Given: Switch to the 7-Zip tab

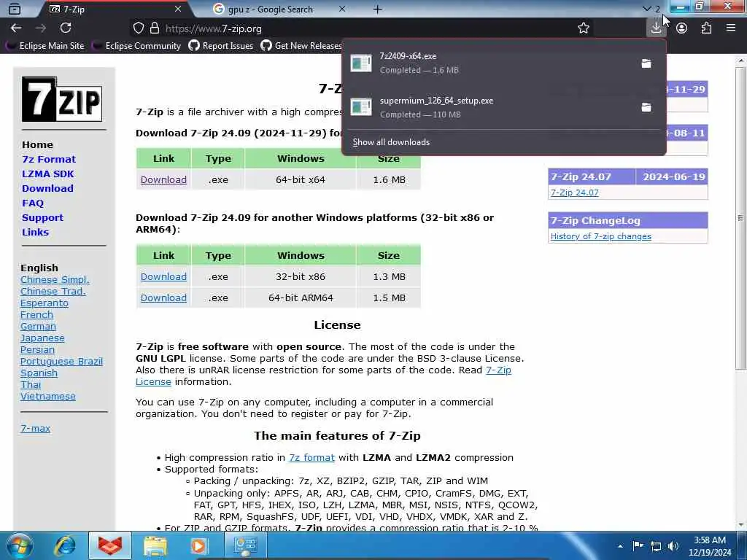Looking at the screenshot, I should click(115, 9).
